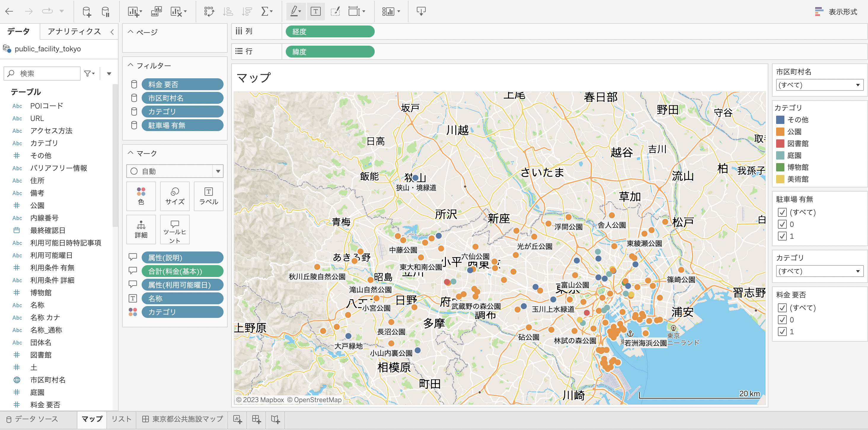Switch to the アナリティクス tab

click(74, 32)
